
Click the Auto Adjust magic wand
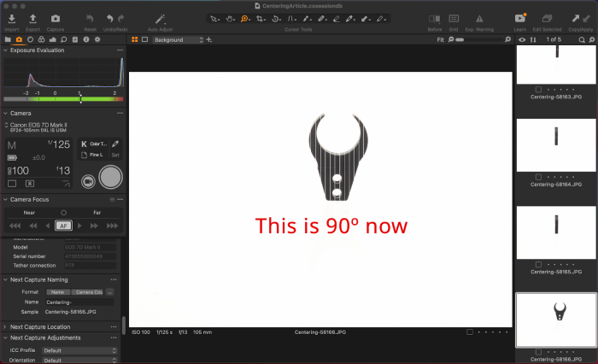click(x=161, y=19)
